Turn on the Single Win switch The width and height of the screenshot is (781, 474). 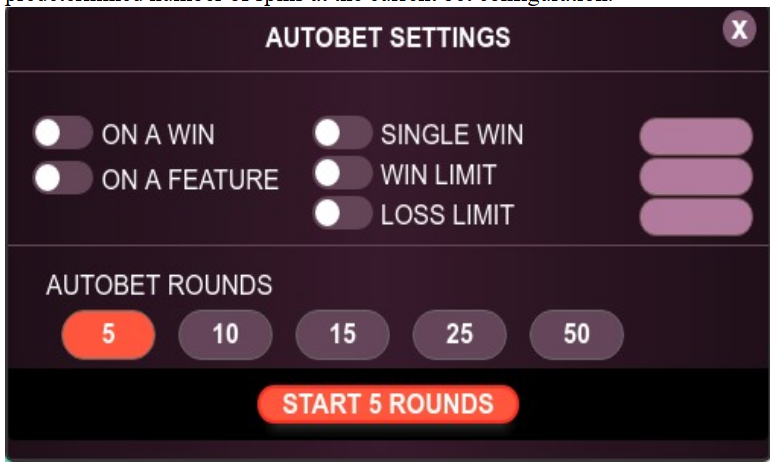click(342, 133)
